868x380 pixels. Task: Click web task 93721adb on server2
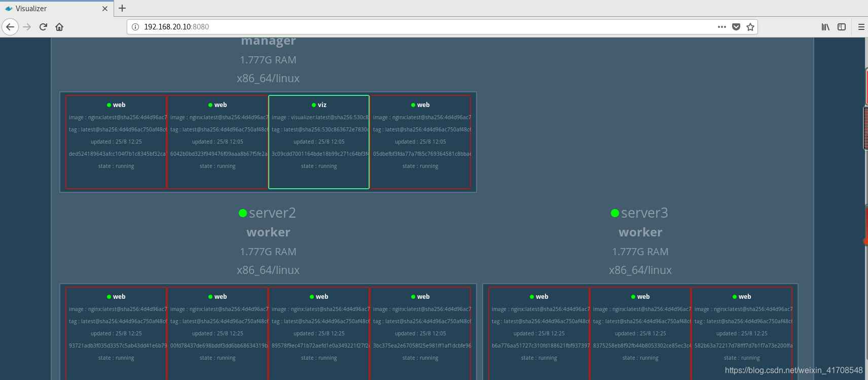point(116,333)
